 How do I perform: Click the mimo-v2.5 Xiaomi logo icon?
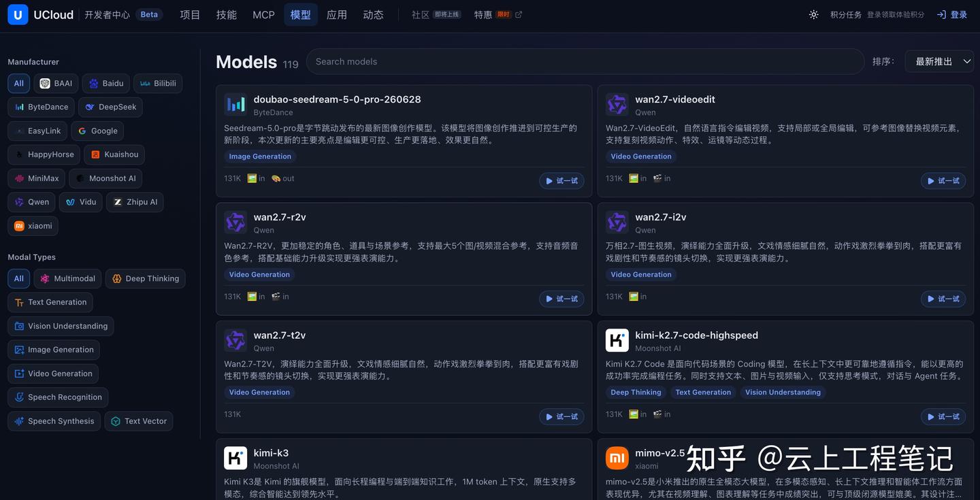pos(617,458)
